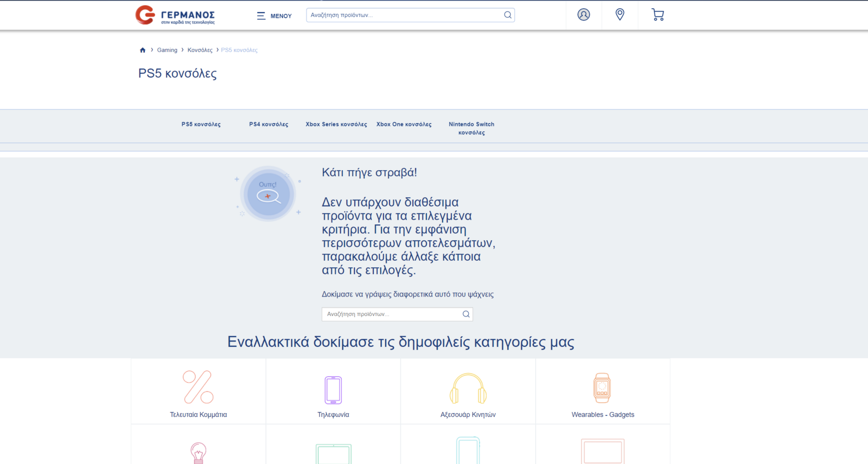Click the magnifier icon in top search bar
Image resolution: width=868 pixels, height=464 pixels.
[x=508, y=15]
